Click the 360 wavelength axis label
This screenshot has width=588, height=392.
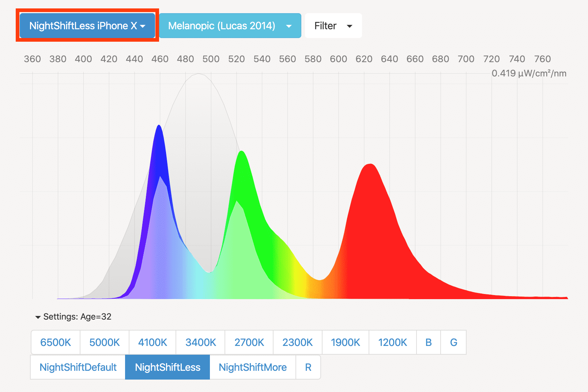tap(32, 59)
